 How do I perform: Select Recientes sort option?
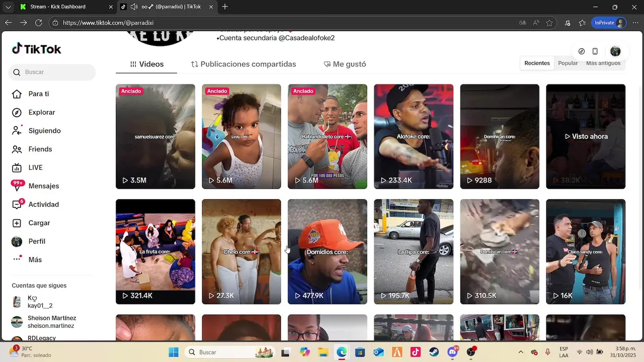[537, 63]
